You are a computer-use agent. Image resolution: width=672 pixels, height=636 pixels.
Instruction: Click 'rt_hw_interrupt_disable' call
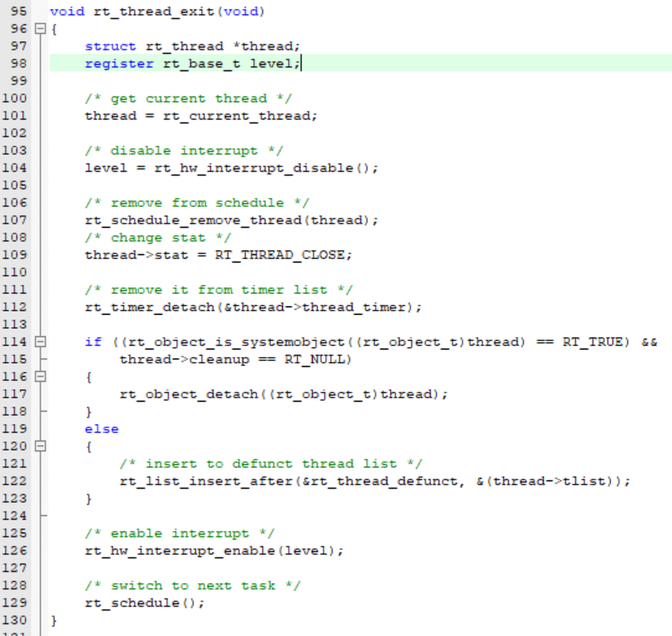254,168
